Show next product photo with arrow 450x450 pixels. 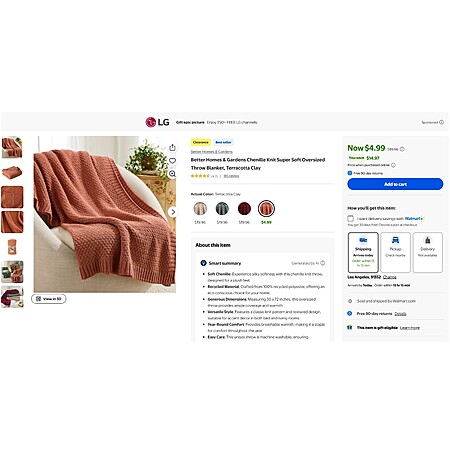(x=173, y=212)
